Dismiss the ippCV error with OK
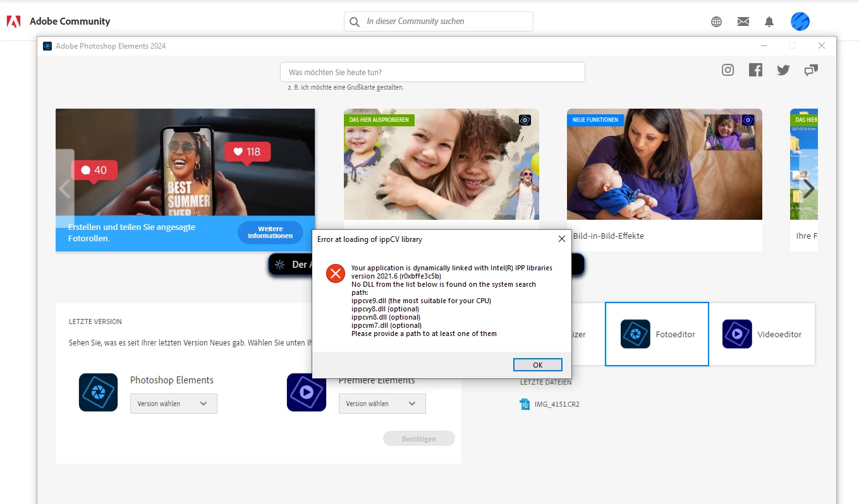This screenshot has width=859, height=504. 538,365
